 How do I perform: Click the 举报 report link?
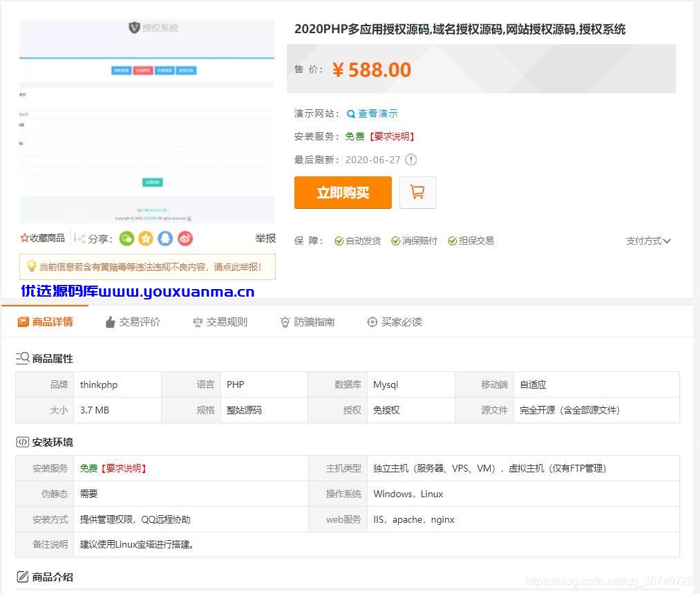pos(265,238)
